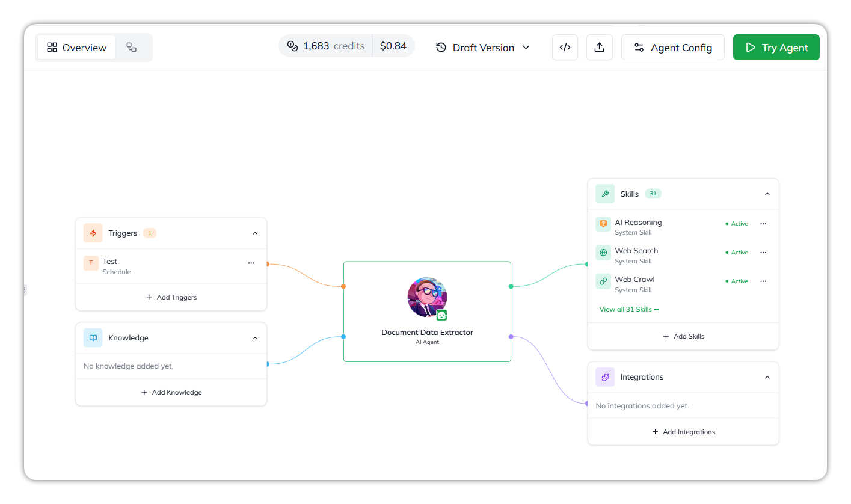Open Web Search options menu
This screenshot has height=504, width=851.
(x=763, y=253)
